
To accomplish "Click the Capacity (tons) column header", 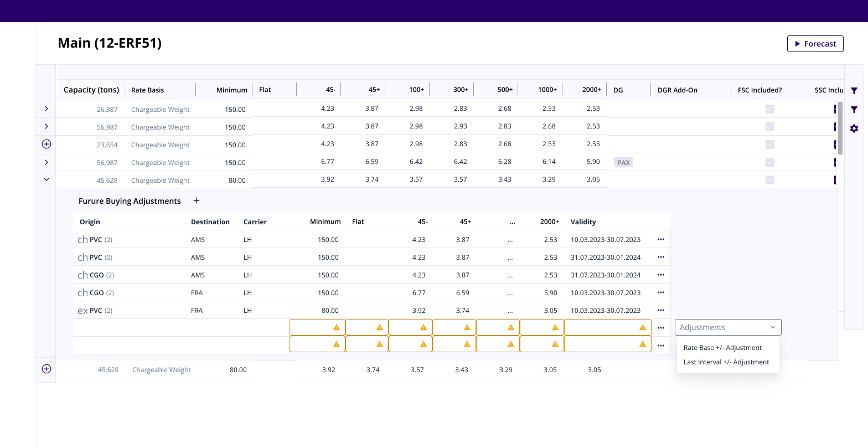I will coord(91,90).
